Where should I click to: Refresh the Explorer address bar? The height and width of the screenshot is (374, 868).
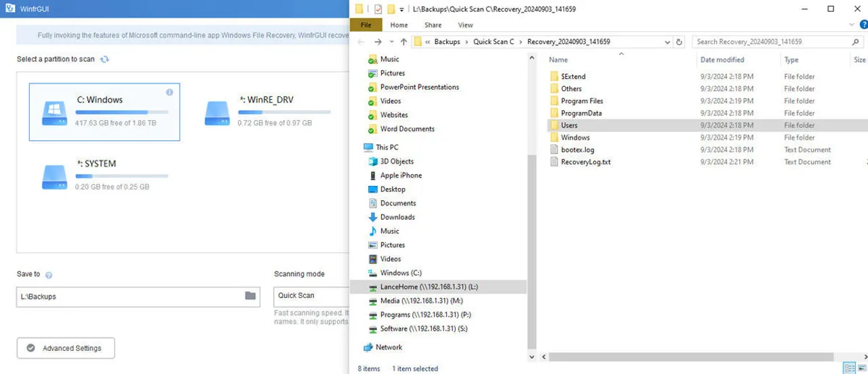[x=679, y=42]
